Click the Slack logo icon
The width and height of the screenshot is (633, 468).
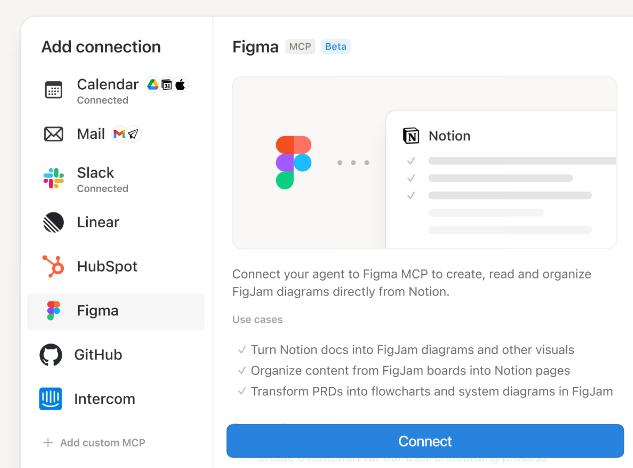click(x=54, y=178)
